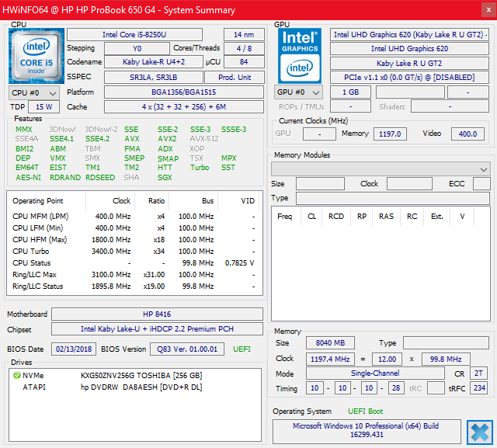Open the CPU #0 selector dropdown

click(x=34, y=93)
